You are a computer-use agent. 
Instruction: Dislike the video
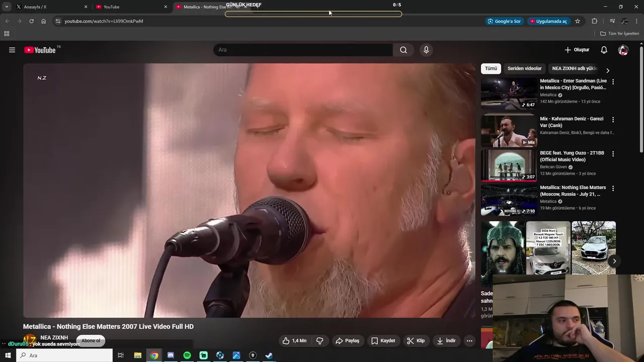pos(319,341)
